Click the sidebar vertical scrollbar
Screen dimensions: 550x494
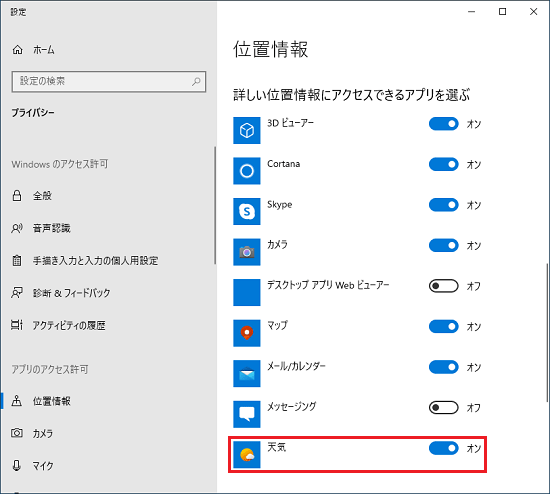[x=215, y=205]
